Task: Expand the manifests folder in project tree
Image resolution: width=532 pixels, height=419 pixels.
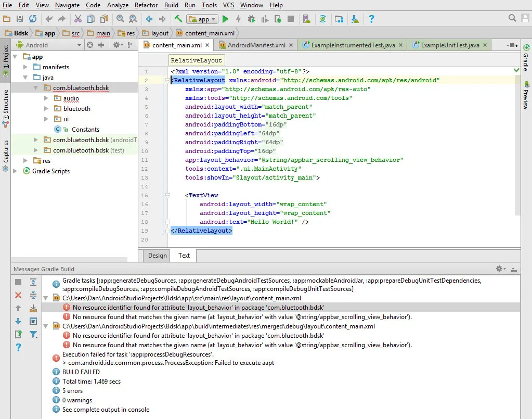Action: [x=26, y=67]
